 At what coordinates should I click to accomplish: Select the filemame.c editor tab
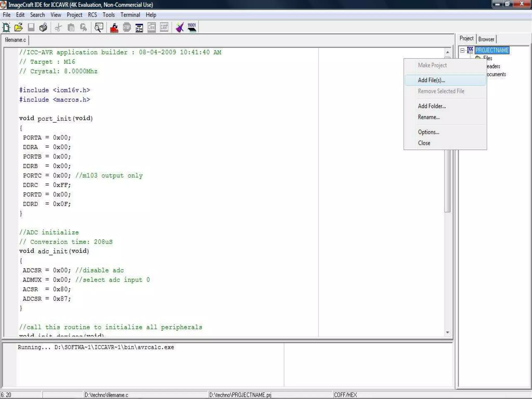pos(15,40)
